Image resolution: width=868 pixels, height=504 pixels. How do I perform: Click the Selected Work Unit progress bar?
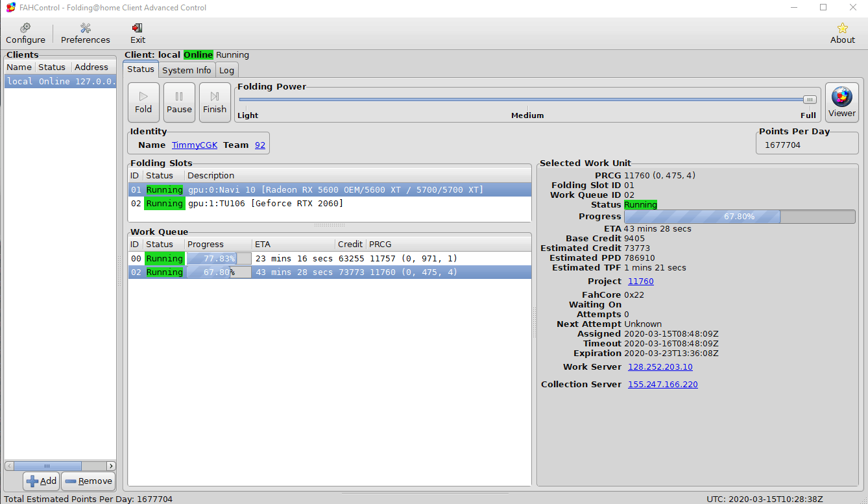[x=740, y=217]
